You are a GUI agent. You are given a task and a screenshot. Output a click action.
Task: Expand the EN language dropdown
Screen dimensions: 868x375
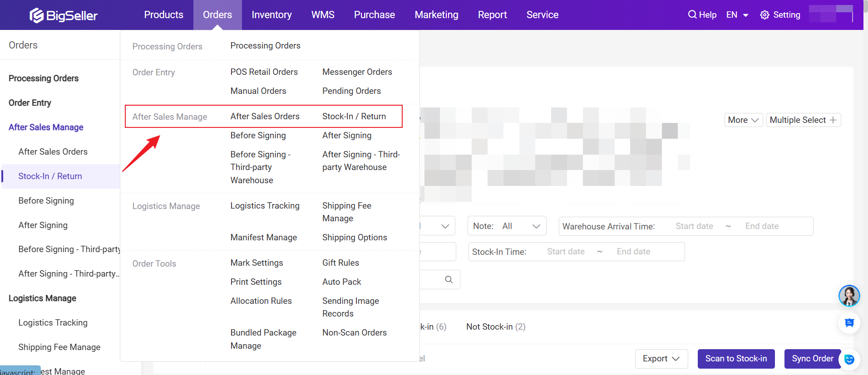(x=737, y=15)
